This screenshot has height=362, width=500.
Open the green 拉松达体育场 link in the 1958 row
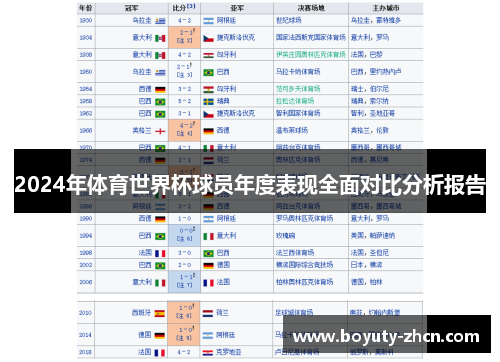(295, 101)
